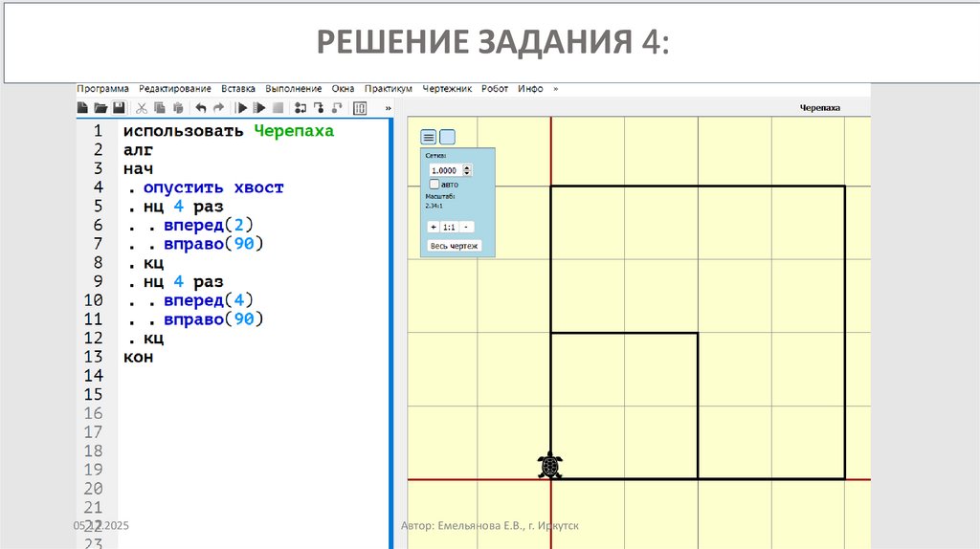Screen dimensions: 980x549
Task: Open the Практикум menu
Action: 389,89
